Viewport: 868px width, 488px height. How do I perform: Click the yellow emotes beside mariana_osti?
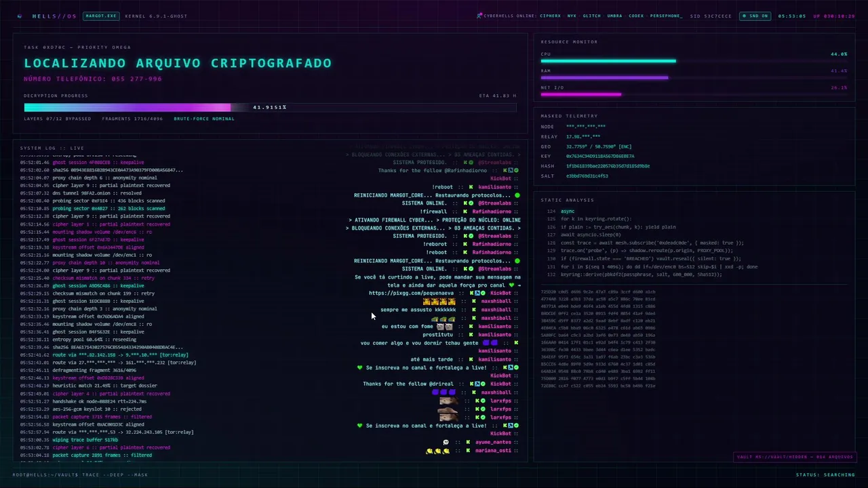point(437,451)
